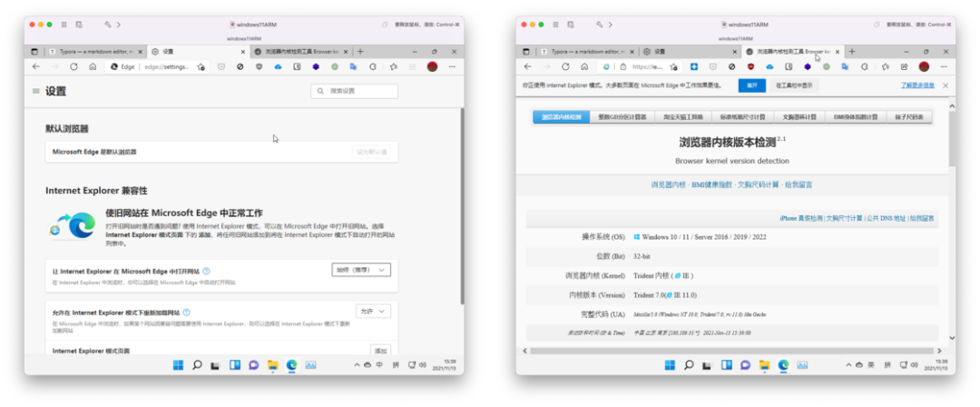The width and height of the screenshot is (980, 407).
Task: Select 标准纸箱尺寸计算 page tab
Action: 742,117
